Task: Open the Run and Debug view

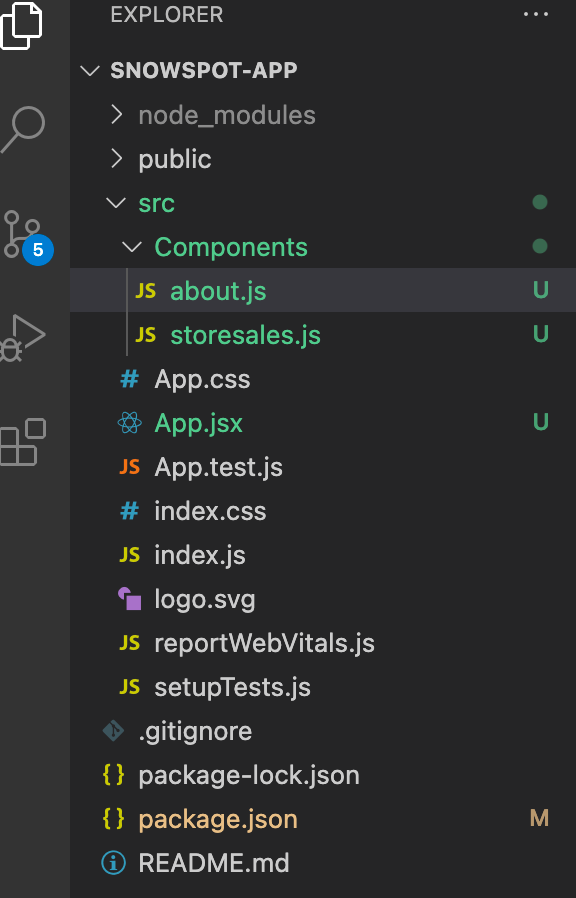Action: [22, 338]
